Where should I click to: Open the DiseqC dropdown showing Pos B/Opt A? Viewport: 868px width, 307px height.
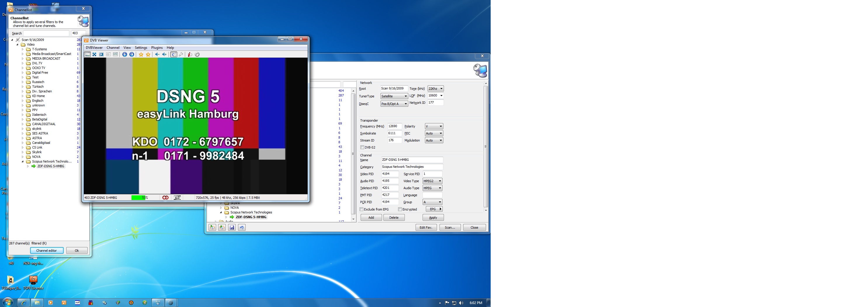click(394, 104)
